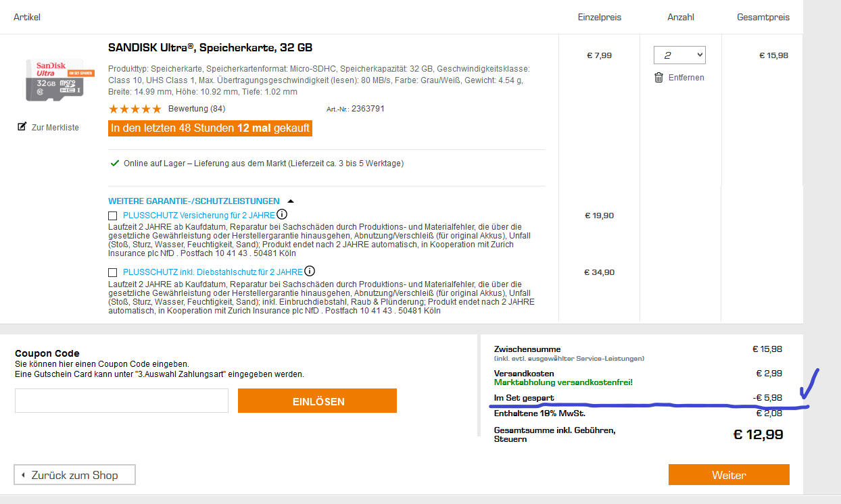Open info icon for PLUSSCHUTZ Diebstahlschutz

(x=310, y=272)
